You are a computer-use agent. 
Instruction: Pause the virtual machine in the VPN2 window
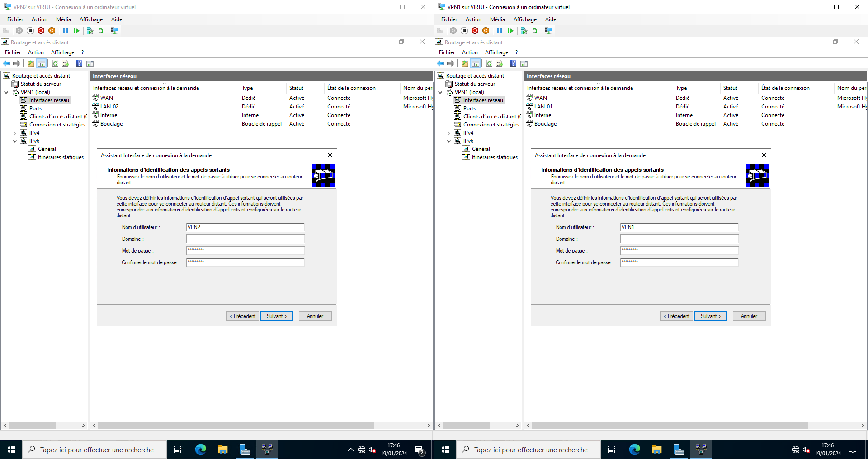click(x=66, y=31)
